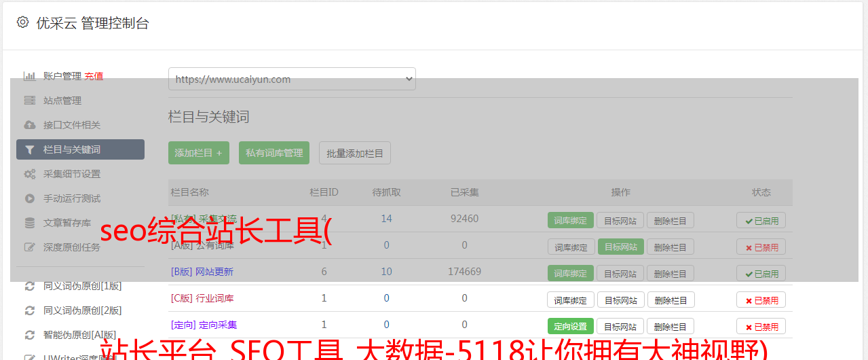This screenshot has width=868, height=360.
Task: Open 私有词库管理
Action: (274, 153)
